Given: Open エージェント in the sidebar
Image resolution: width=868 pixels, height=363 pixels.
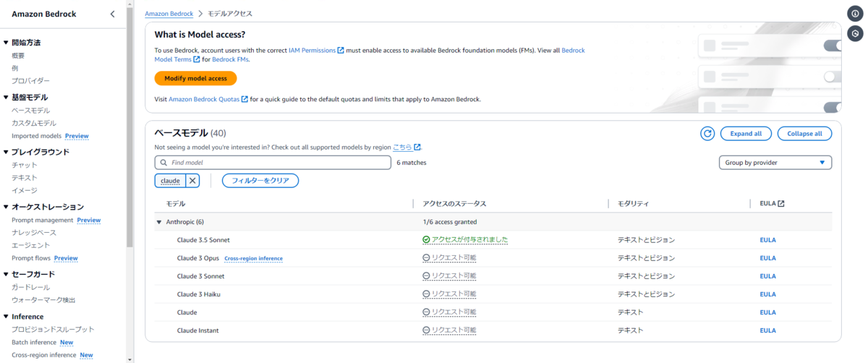Looking at the screenshot, I should pyautogui.click(x=31, y=246).
